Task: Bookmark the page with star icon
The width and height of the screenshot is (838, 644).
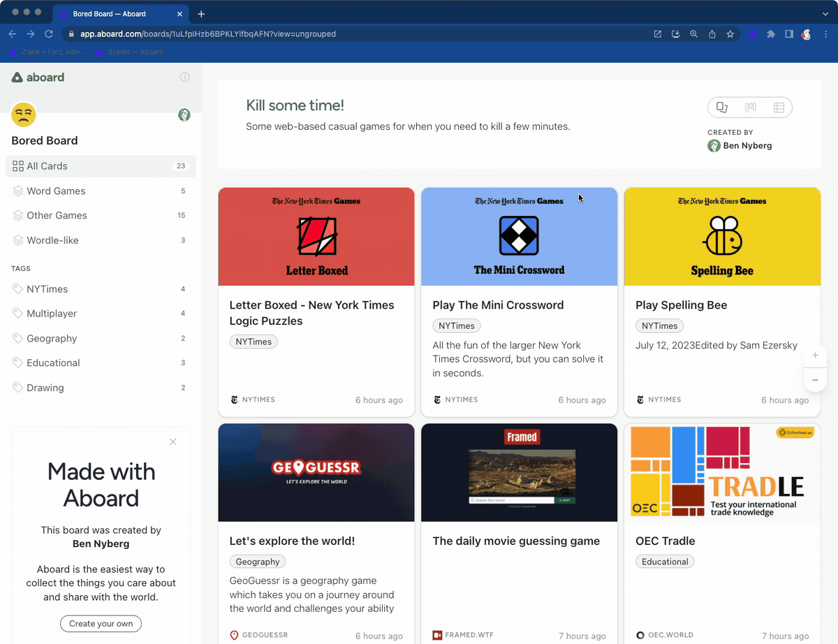Action: pyautogui.click(x=730, y=34)
